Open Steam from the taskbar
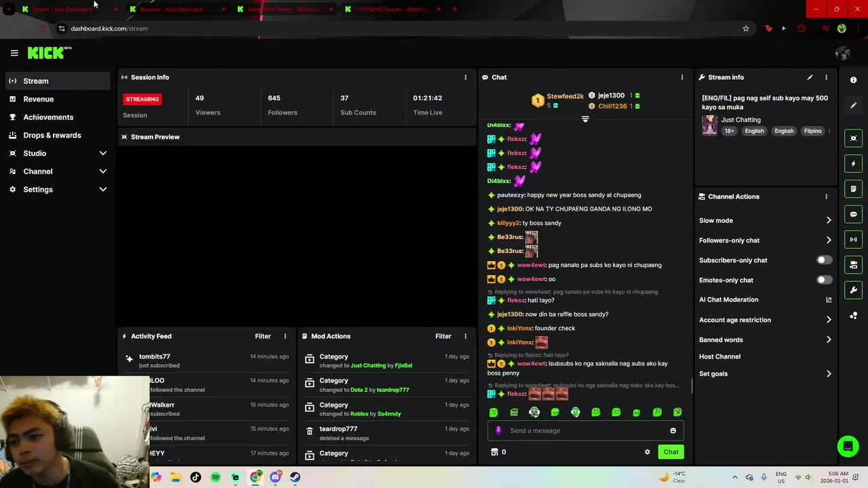 point(295,477)
